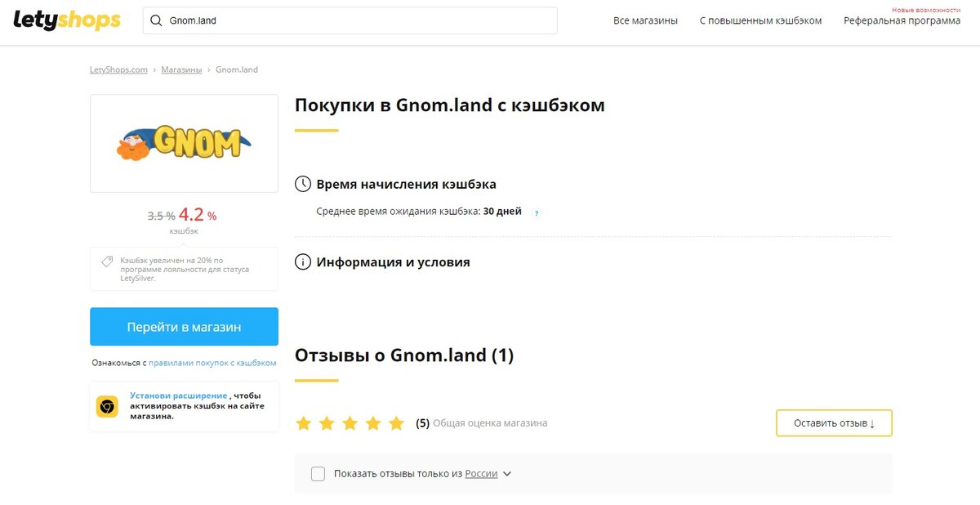The image size is (980, 505).
Task: Click the third rating star
Action: [350, 423]
